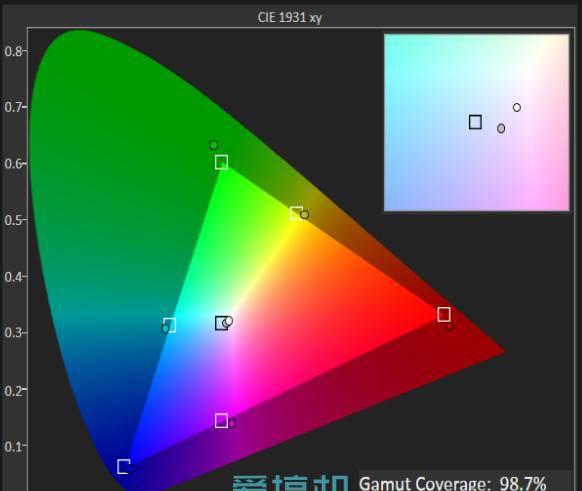Select the magenta target square marker
The image size is (582, 491).
[x=221, y=421]
